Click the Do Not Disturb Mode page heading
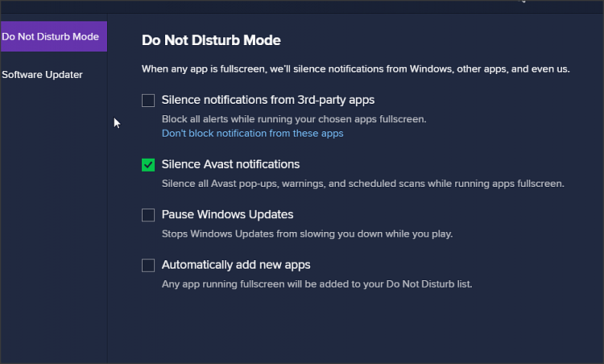The height and width of the screenshot is (364, 604). point(211,40)
